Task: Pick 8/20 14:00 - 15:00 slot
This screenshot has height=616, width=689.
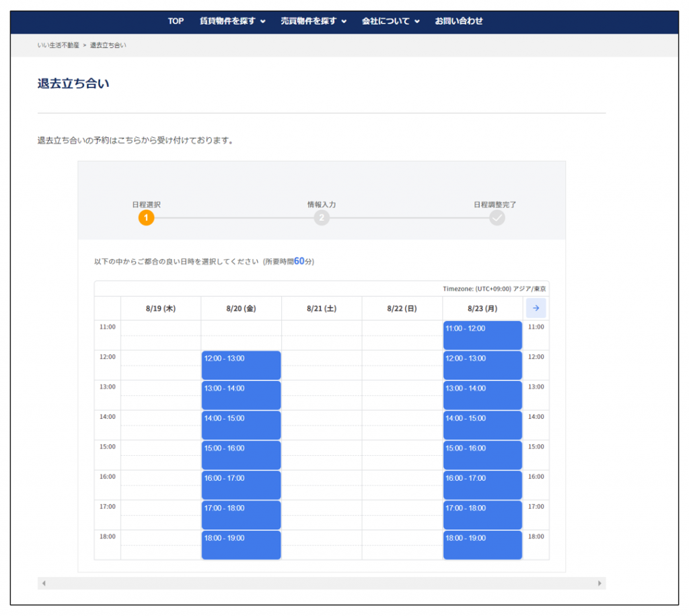Action: tap(241, 425)
